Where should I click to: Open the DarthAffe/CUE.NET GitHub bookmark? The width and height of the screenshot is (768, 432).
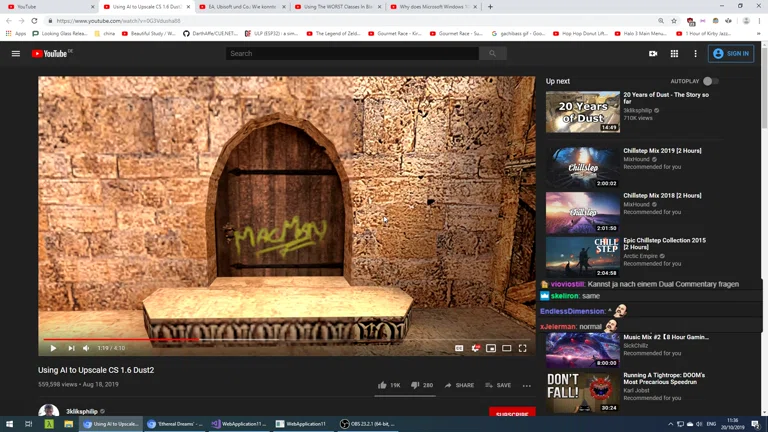pos(211,34)
